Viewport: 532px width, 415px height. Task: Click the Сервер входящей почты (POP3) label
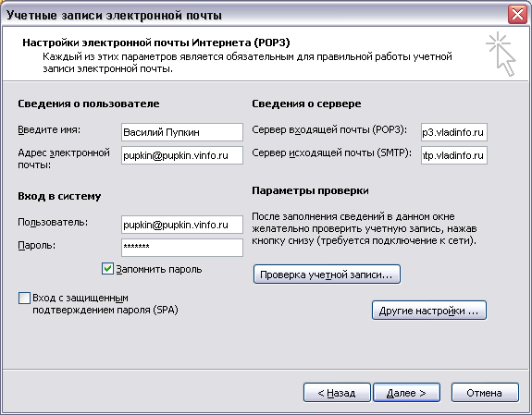329,129
